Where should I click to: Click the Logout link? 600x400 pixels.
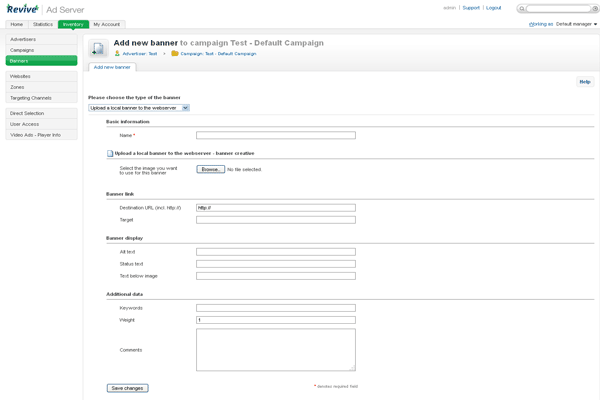[x=494, y=8]
